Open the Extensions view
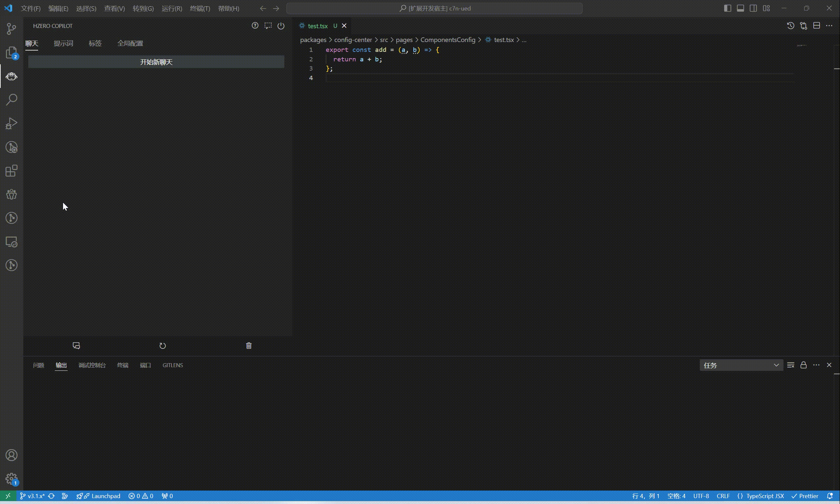840x504 pixels. coord(11,171)
